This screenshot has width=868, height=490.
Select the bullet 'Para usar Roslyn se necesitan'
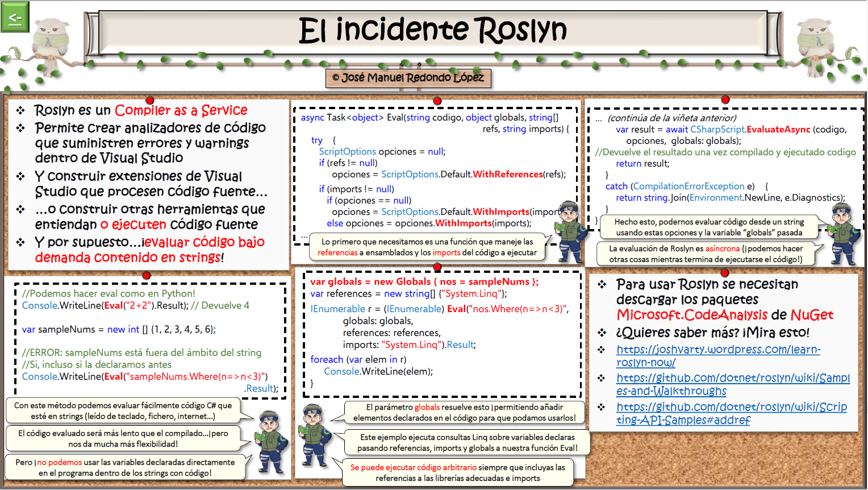point(724,300)
